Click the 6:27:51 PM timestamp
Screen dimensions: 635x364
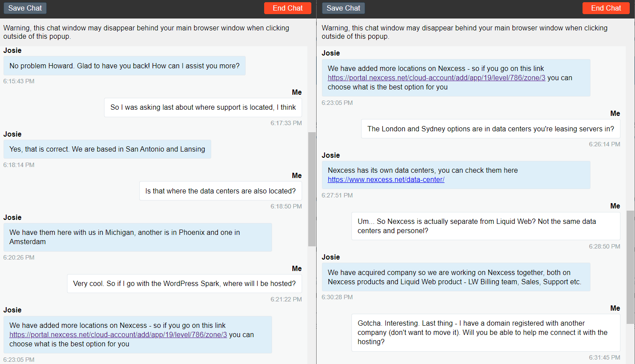click(x=337, y=195)
